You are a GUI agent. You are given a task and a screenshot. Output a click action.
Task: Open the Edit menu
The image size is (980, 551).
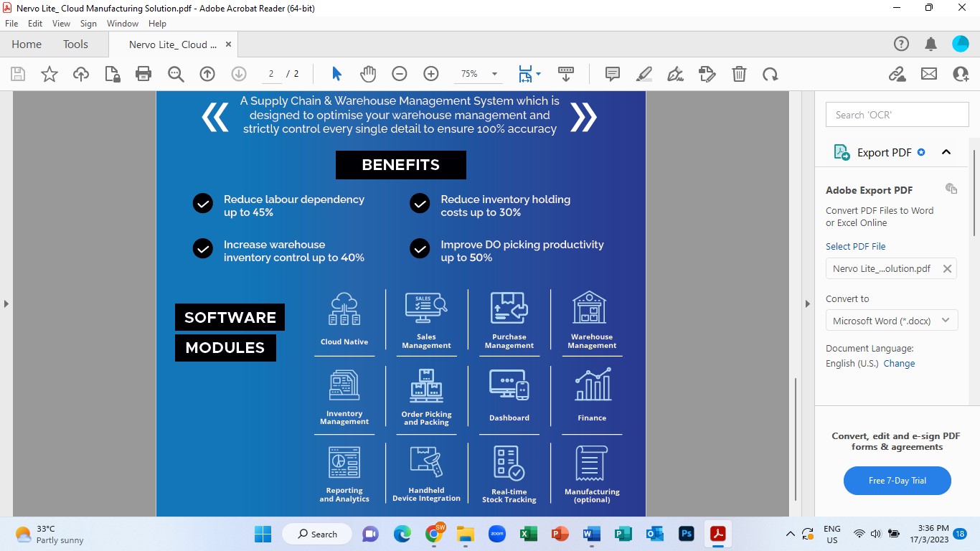pos(35,24)
